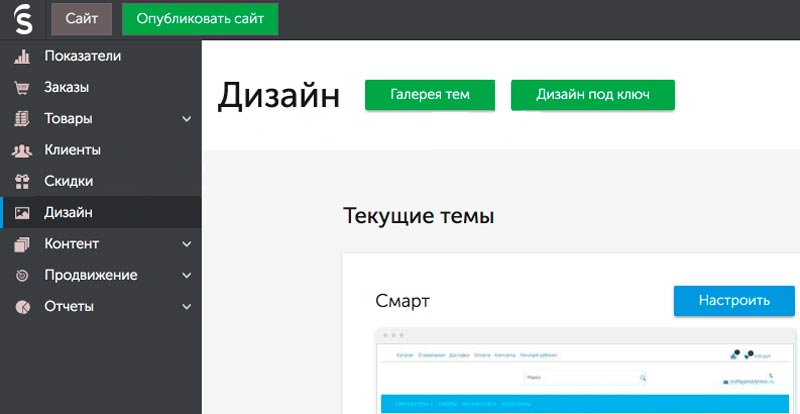
Task: Click the bar chart icon beside Показатели
Action: coord(22,56)
